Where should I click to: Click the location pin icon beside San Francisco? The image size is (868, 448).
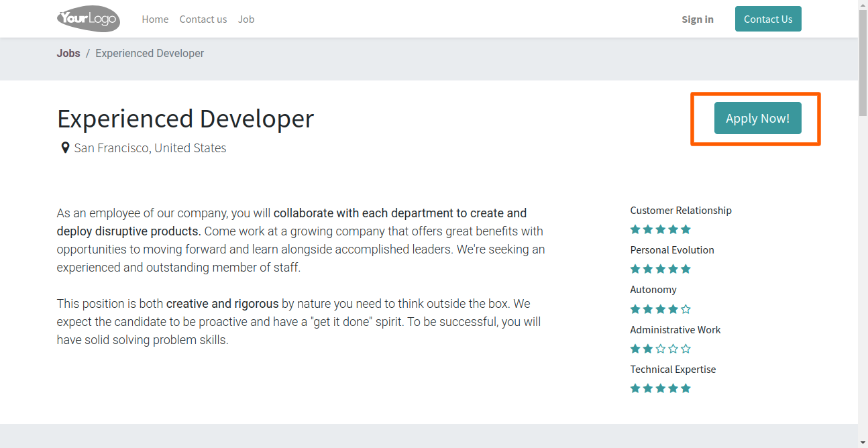tap(65, 148)
